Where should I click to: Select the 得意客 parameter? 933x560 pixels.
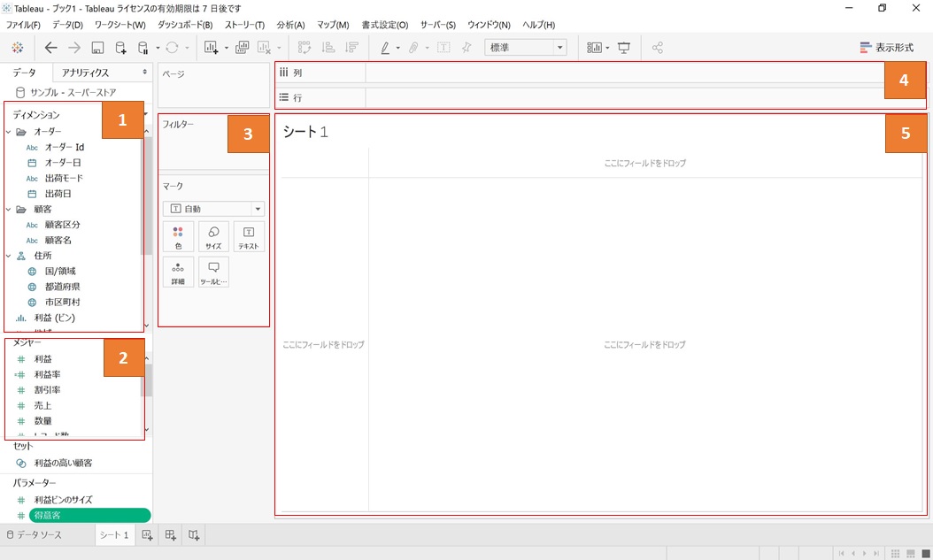point(89,516)
